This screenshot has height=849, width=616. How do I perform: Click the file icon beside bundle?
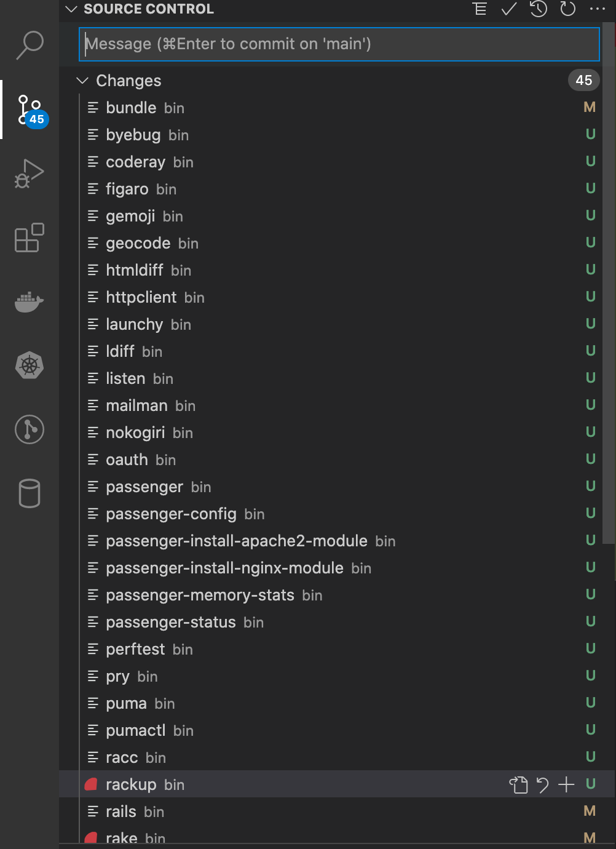93,108
